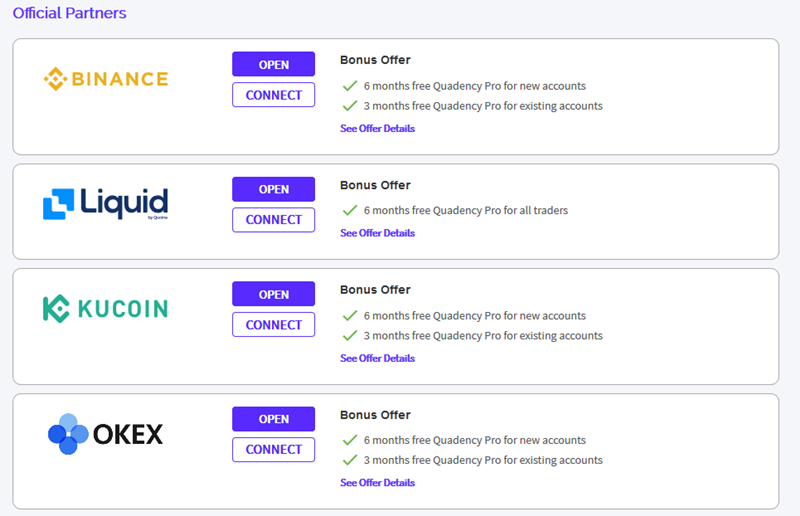Click the Liquid exchange logo
Screen dimensions: 800x516
pos(106,204)
